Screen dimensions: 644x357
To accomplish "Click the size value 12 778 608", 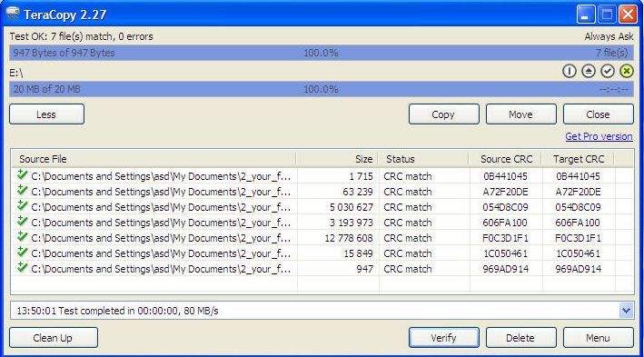I will point(349,238).
